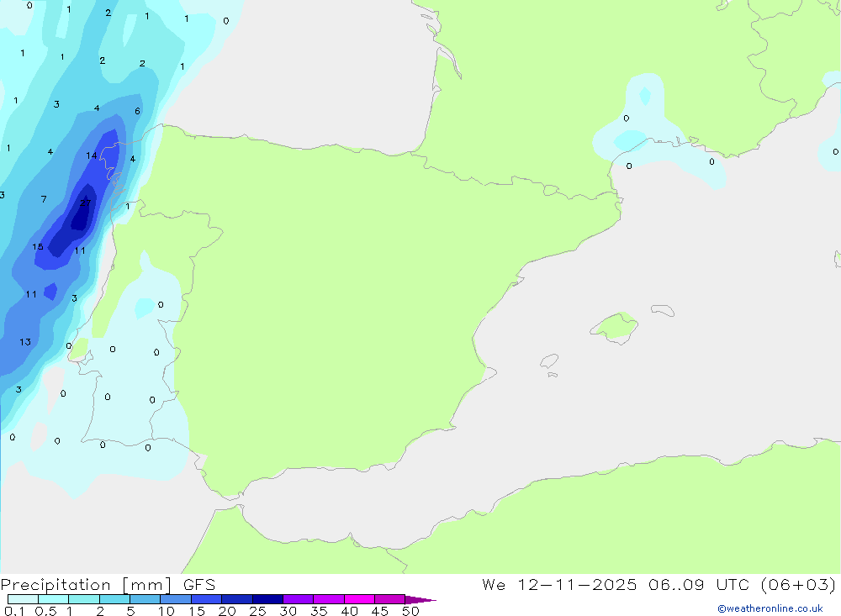Click the 2–5 mm legend color swatch
841x616 pixels.
(114, 599)
